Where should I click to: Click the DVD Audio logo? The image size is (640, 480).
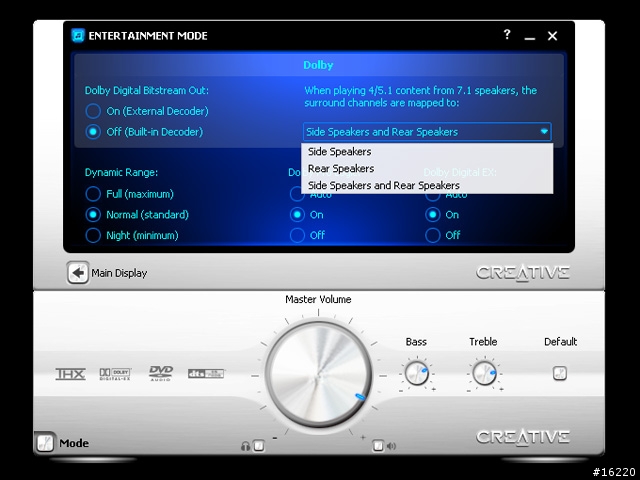click(161, 373)
